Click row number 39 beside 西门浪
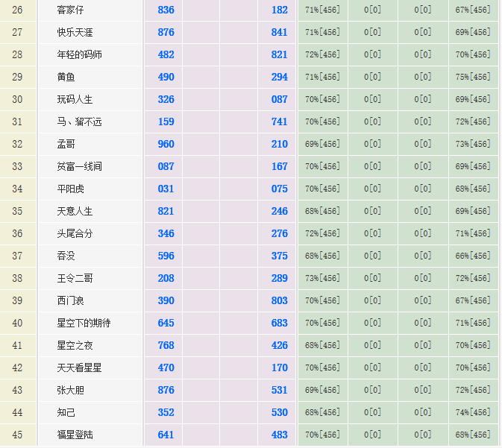502x448 pixels. [x=17, y=300]
